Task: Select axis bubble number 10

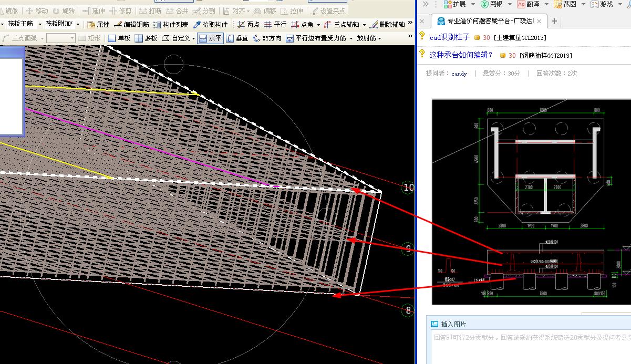Action: 408,188
